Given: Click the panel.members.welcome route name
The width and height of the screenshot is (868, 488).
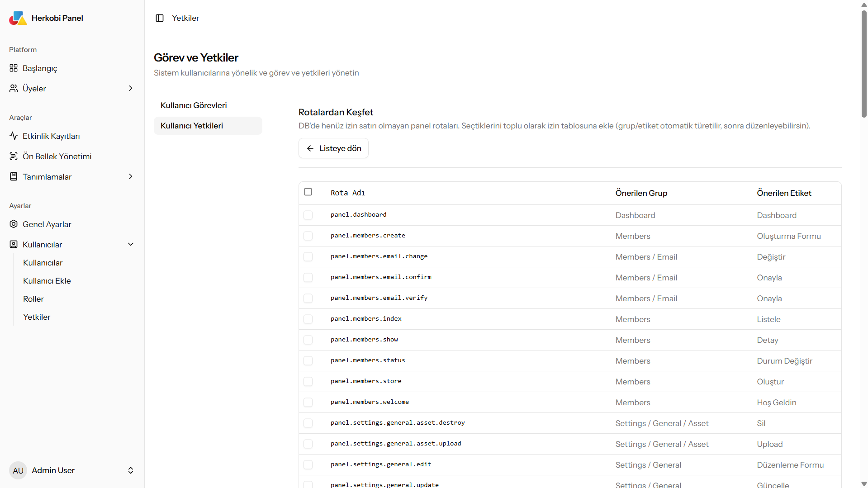Looking at the screenshot, I should click(x=370, y=402).
